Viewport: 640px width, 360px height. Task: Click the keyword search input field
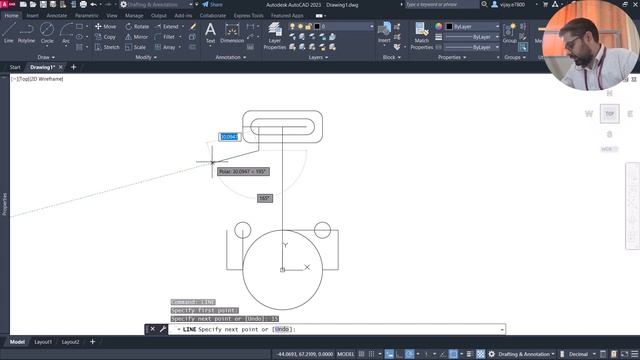point(441,4)
